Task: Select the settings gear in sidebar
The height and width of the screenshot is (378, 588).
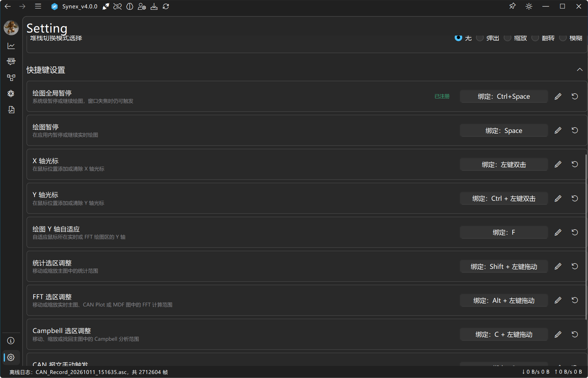Action: pyautogui.click(x=11, y=358)
